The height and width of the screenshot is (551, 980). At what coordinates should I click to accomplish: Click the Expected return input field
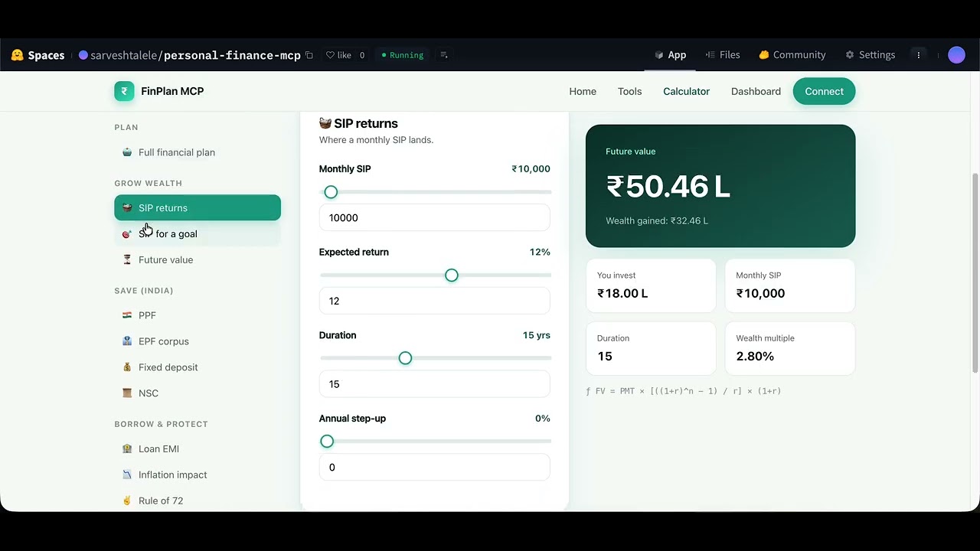434,301
